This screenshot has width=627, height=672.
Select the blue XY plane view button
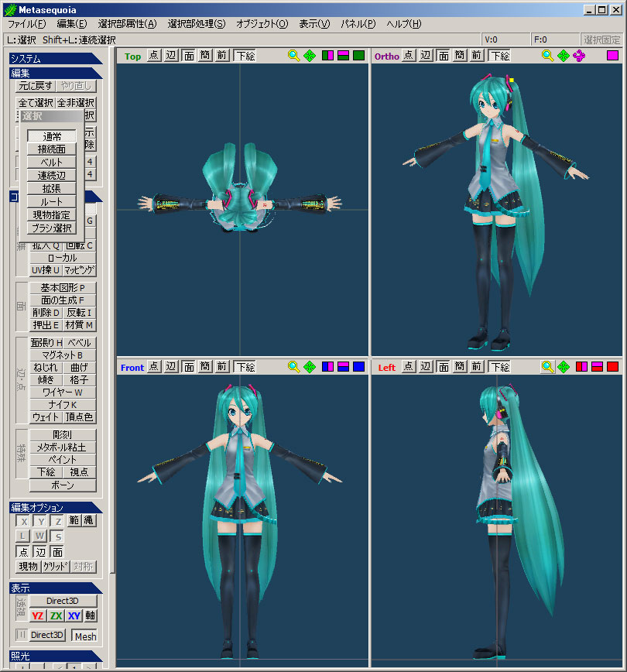click(x=74, y=616)
